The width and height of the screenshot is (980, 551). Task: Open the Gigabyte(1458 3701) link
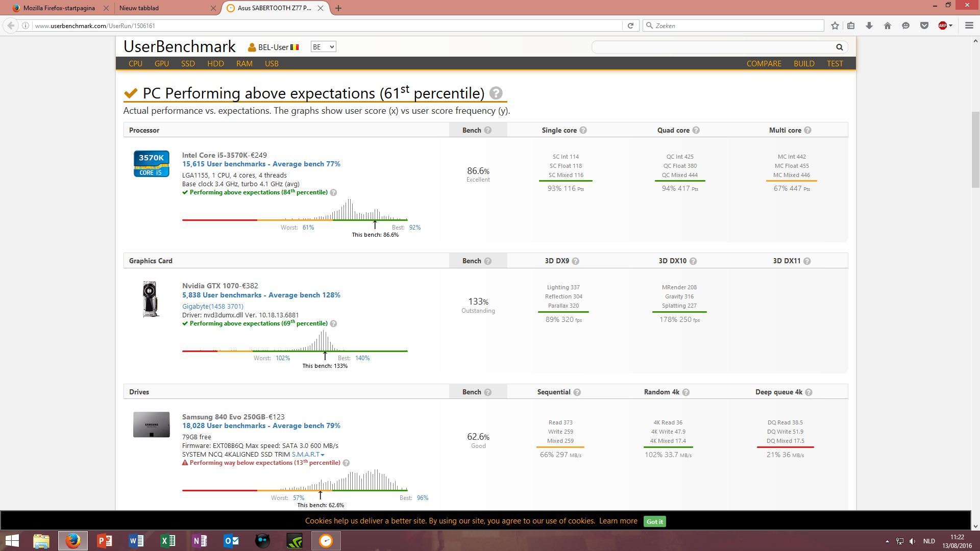pyautogui.click(x=213, y=306)
